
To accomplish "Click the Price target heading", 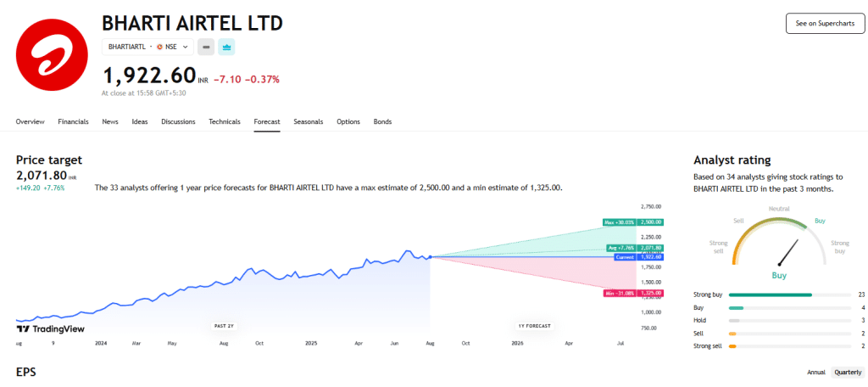I will 48,160.
